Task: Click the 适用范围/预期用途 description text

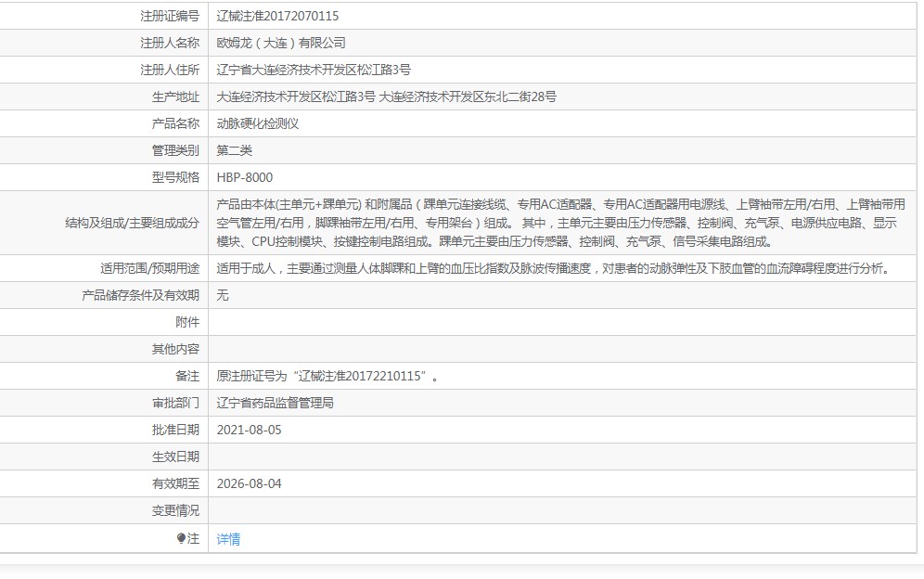Action: pos(553,268)
